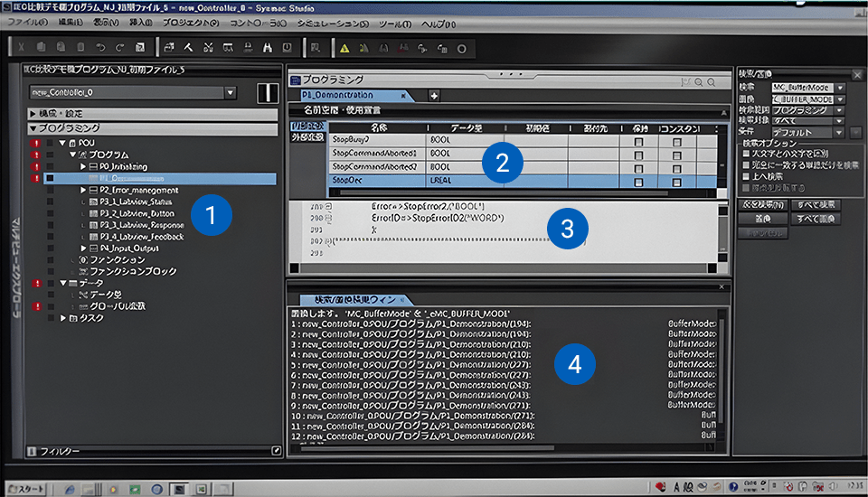Switch to the 外部変数 variable tab
Image resolution: width=868 pixels, height=497 pixels.
click(307, 136)
